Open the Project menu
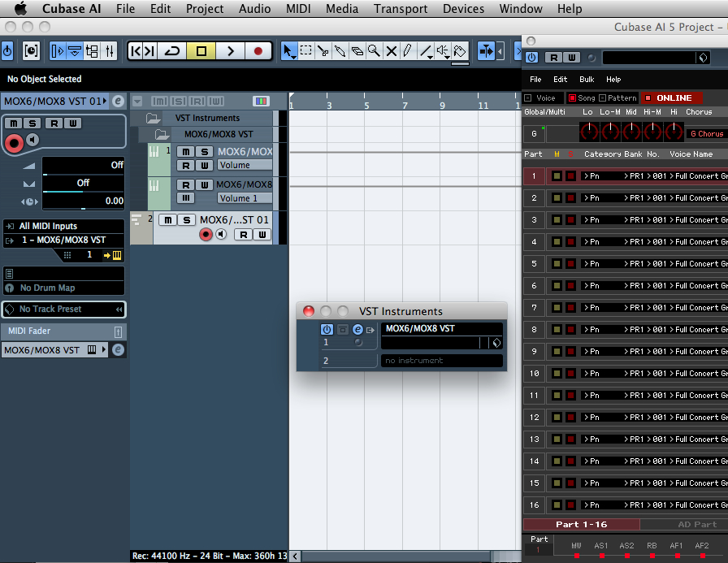Image resolution: width=728 pixels, height=563 pixels. [x=204, y=9]
